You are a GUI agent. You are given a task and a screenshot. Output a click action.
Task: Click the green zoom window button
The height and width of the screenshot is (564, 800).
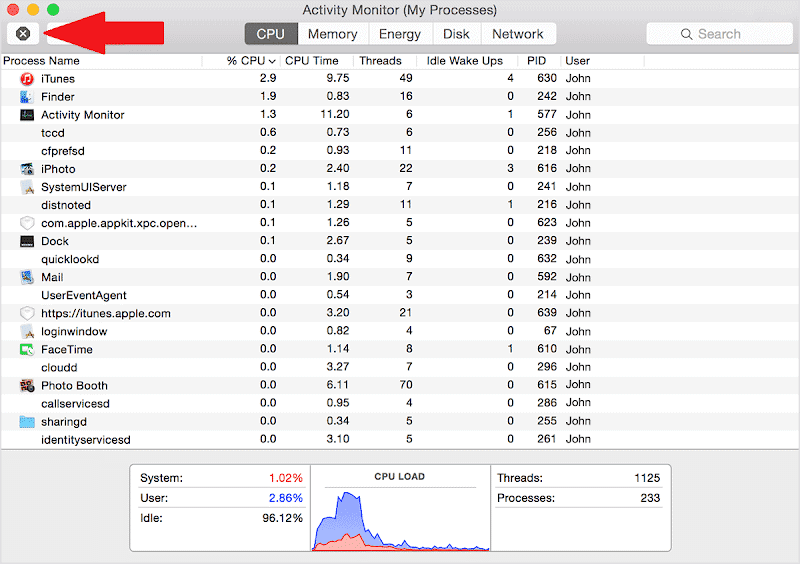click(x=53, y=9)
